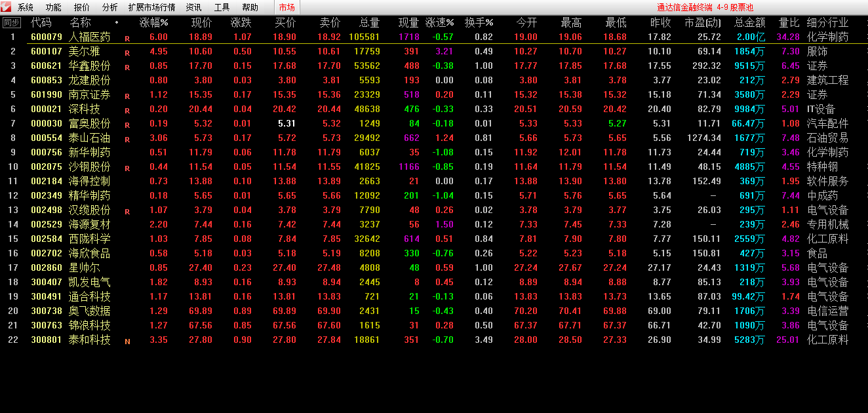The width and height of the screenshot is (868, 413).
Task: Click stock code 300801
Action: tap(47, 340)
